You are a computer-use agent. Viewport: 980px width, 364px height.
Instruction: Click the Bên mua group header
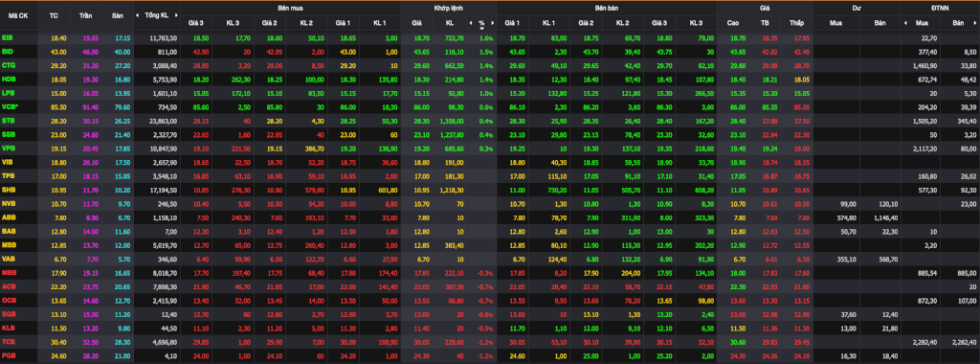pos(291,8)
